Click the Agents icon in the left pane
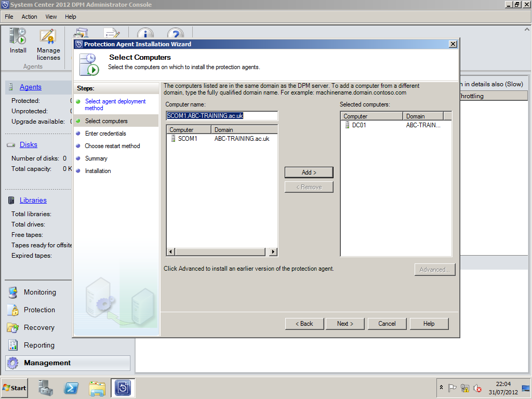 [x=11, y=87]
